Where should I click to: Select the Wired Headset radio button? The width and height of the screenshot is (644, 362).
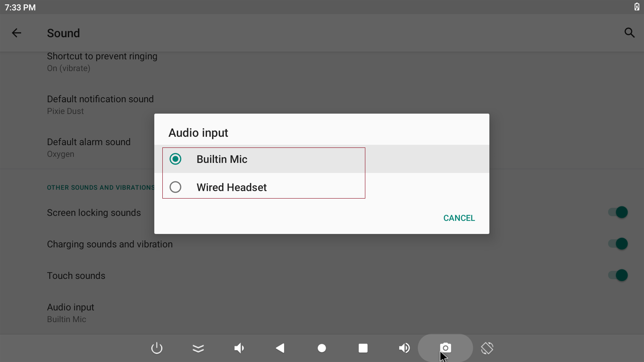click(175, 187)
